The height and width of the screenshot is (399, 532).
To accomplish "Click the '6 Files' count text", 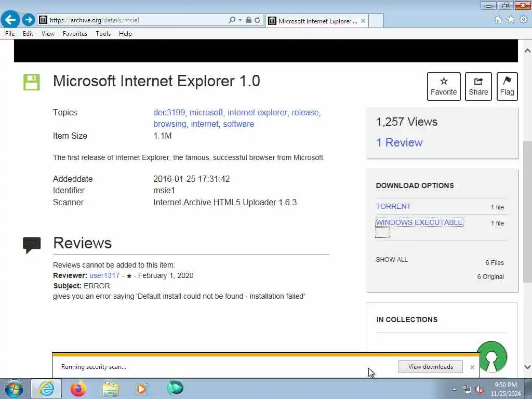I will pyautogui.click(x=495, y=262).
